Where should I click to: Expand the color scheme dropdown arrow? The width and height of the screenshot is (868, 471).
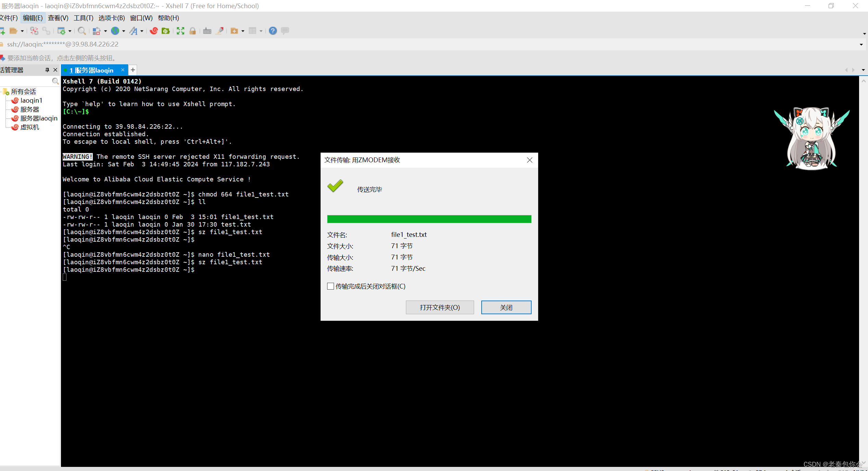106,31
